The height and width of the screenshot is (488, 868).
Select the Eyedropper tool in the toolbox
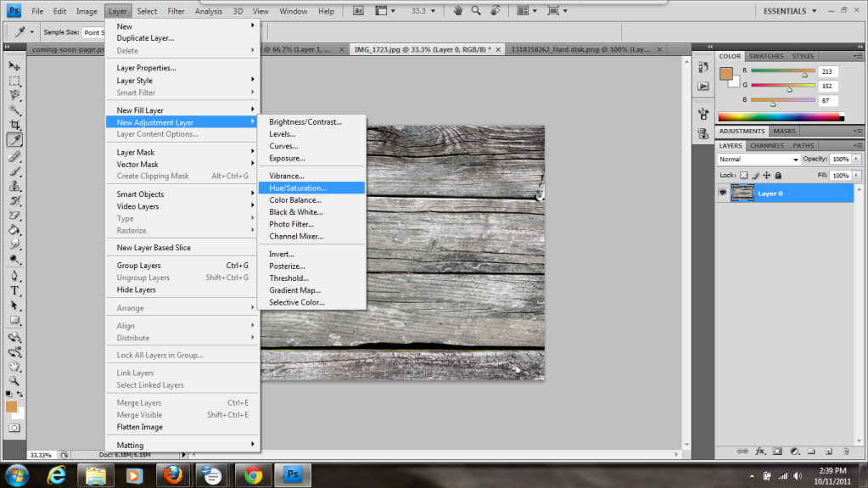14,139
